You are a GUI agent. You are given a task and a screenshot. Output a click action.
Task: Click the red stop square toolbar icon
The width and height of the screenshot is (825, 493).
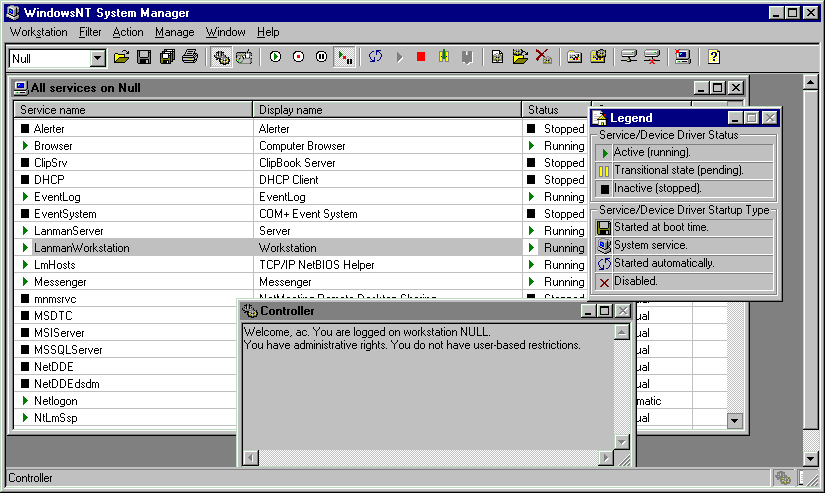pyautogui.click(x=421, y=57)
